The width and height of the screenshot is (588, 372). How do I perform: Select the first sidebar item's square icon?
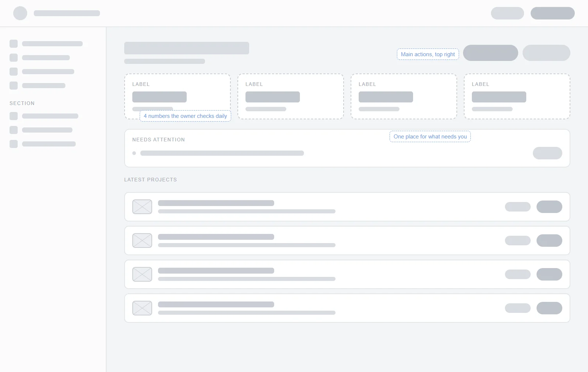tap(14, 44)
